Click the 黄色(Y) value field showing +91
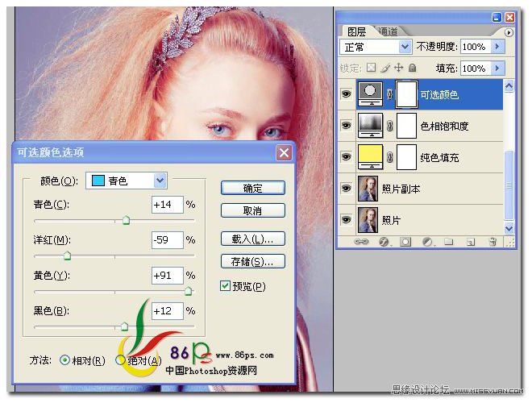Screen dimensions: 532x403 click(168, 275)
